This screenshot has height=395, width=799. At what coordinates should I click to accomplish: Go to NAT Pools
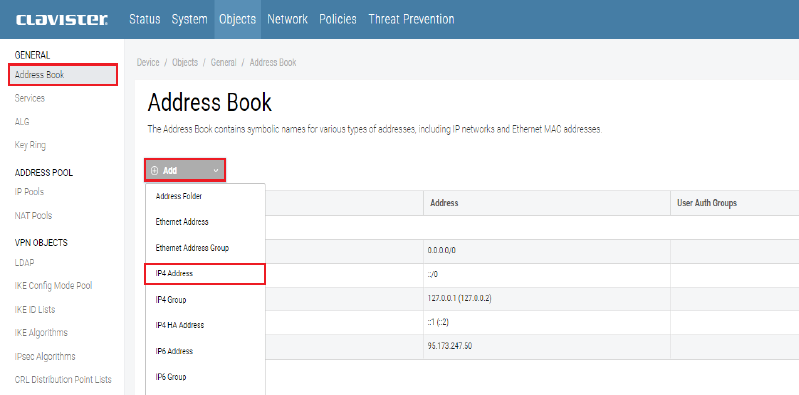point(33,216)
